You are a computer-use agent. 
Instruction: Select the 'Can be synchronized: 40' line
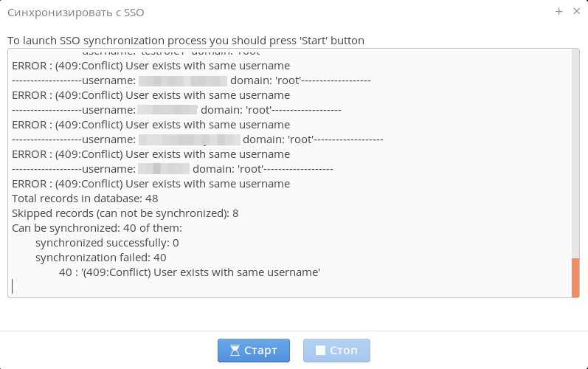point(97,228)
